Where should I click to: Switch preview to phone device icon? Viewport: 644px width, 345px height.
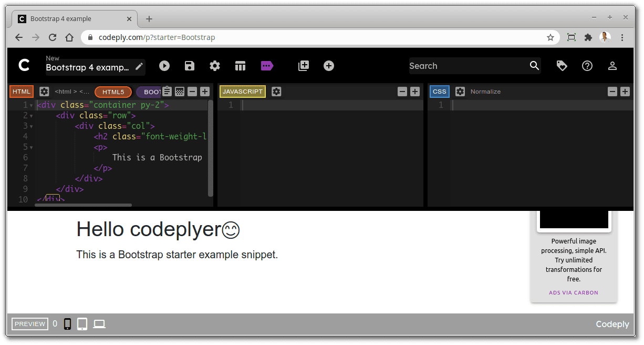click(x=67, y=324)
